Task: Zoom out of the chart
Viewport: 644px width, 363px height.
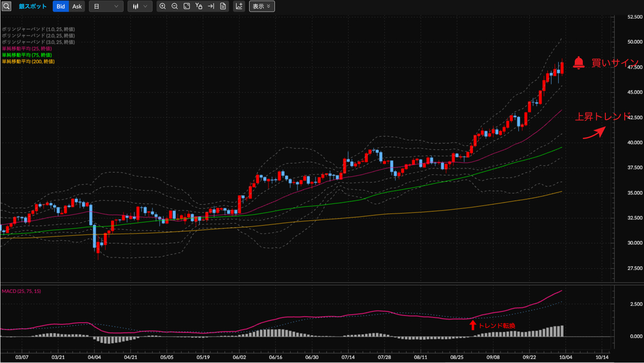Action: [x=174, y=6]
